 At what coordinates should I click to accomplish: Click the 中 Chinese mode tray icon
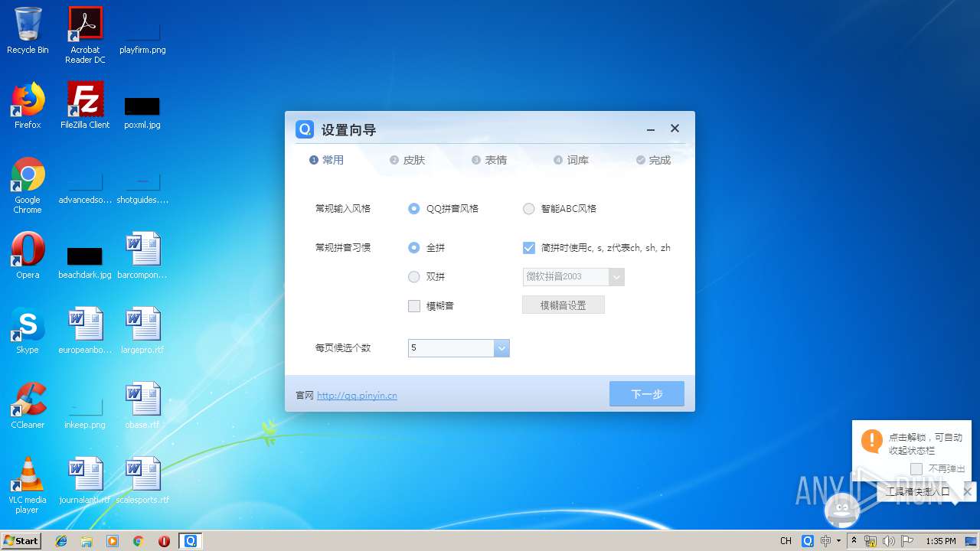(825, 540)
